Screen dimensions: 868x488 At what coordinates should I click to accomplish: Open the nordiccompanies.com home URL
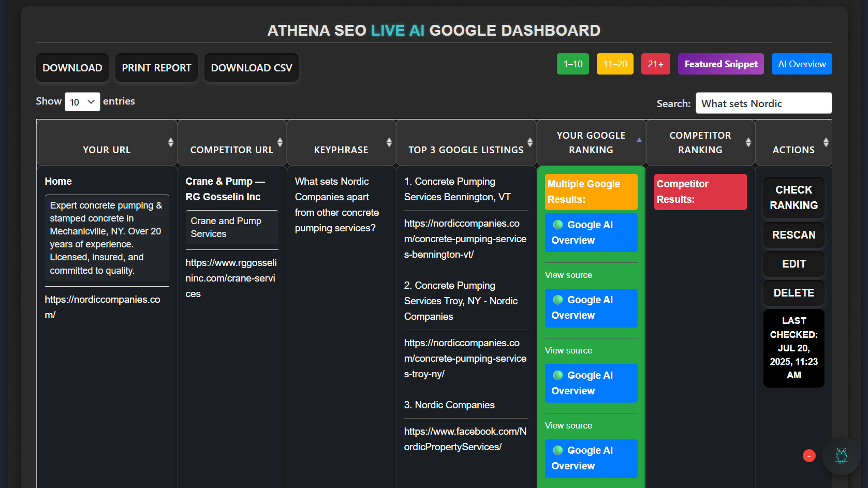102,307
